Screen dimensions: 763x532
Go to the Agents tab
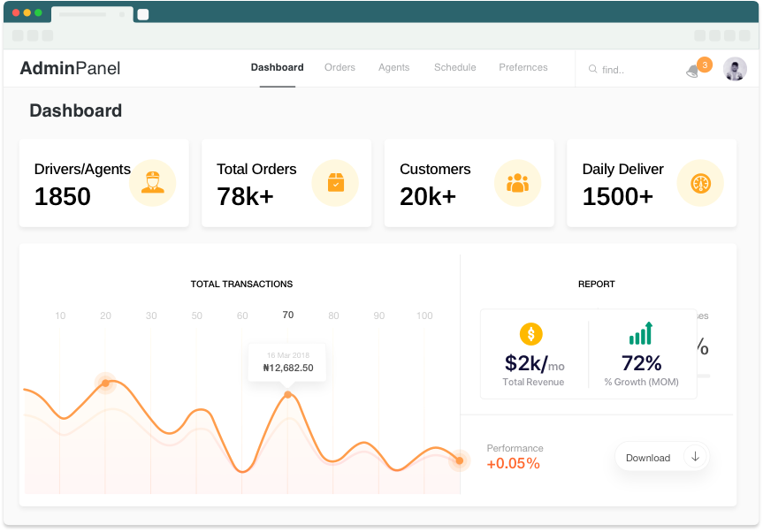pyautogui.click(x=393, y=67)
